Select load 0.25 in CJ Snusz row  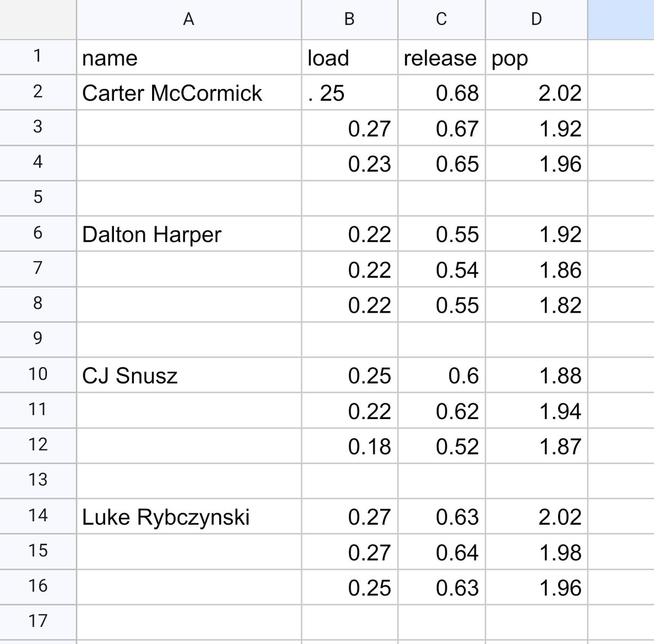tap(349, 375)
